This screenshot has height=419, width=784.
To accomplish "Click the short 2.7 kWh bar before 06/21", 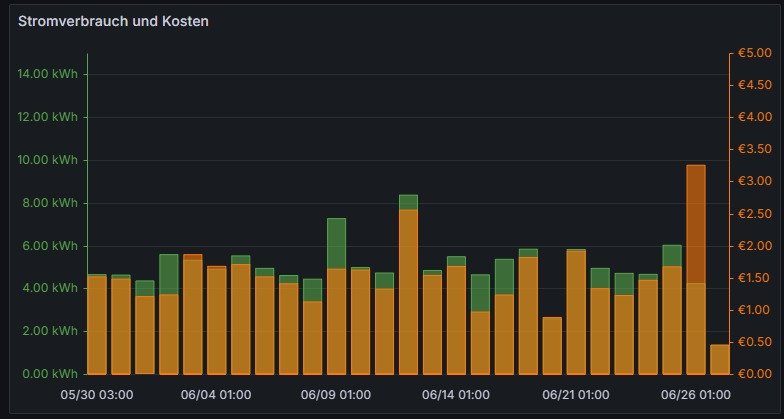I will (552, 345).
